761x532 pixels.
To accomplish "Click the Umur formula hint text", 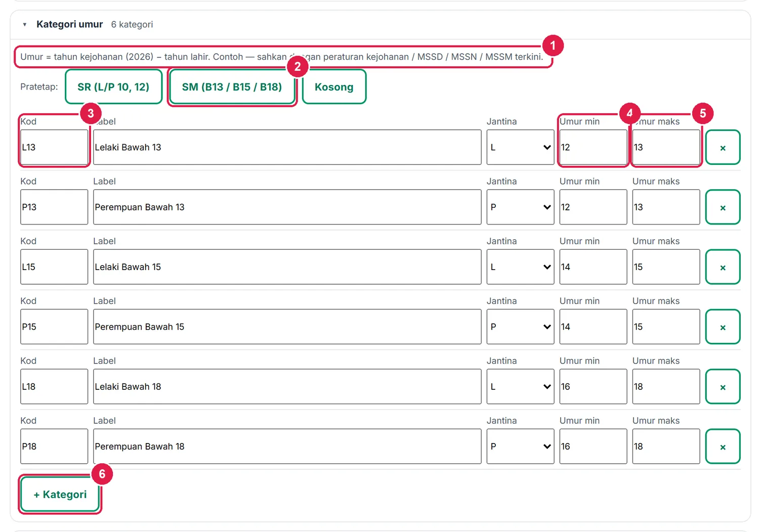I will pyautogui.click(x=281, y=57).
